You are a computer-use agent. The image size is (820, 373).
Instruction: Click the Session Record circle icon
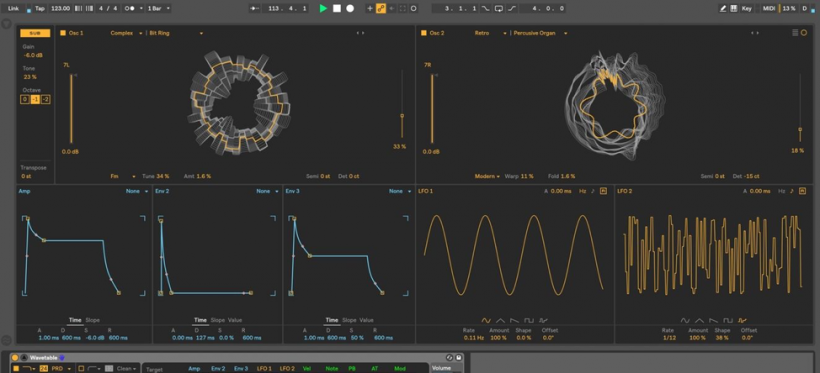413,8
